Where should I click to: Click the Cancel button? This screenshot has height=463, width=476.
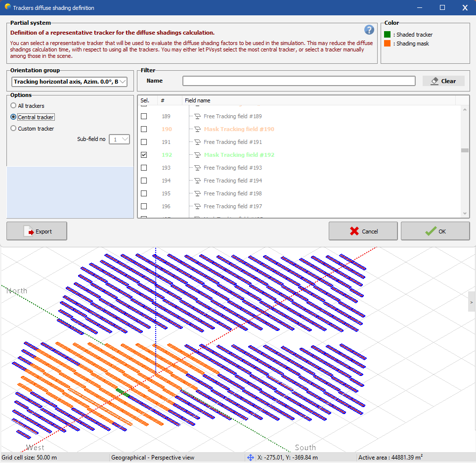[363, 231]
